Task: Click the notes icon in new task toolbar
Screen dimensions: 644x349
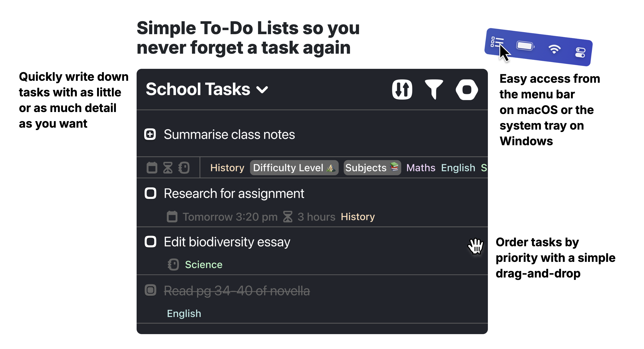Action: [x=184, y=168]
